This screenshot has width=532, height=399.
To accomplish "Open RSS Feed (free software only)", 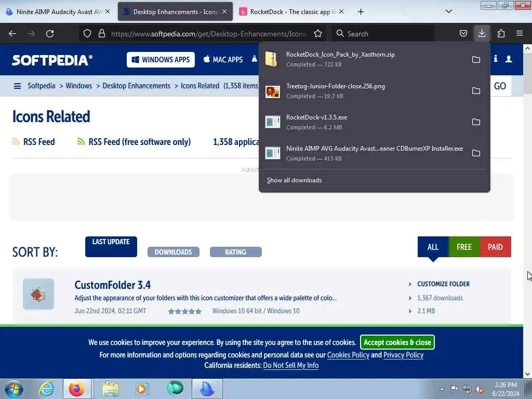I will pos(134,142).
